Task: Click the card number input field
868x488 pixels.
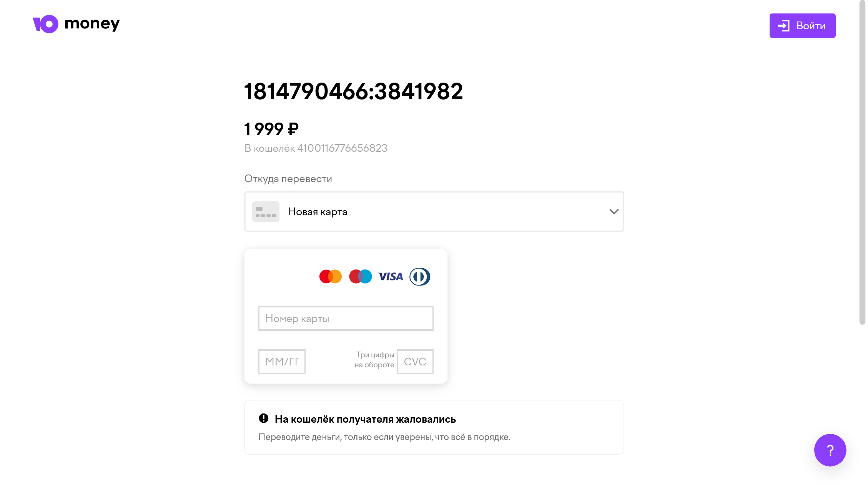Action: (x=346, y=318)
